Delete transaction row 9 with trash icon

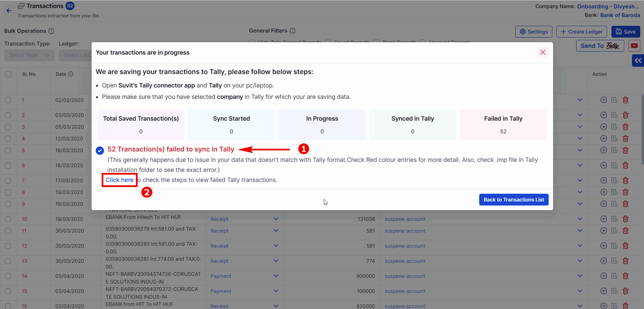[626, 204]
